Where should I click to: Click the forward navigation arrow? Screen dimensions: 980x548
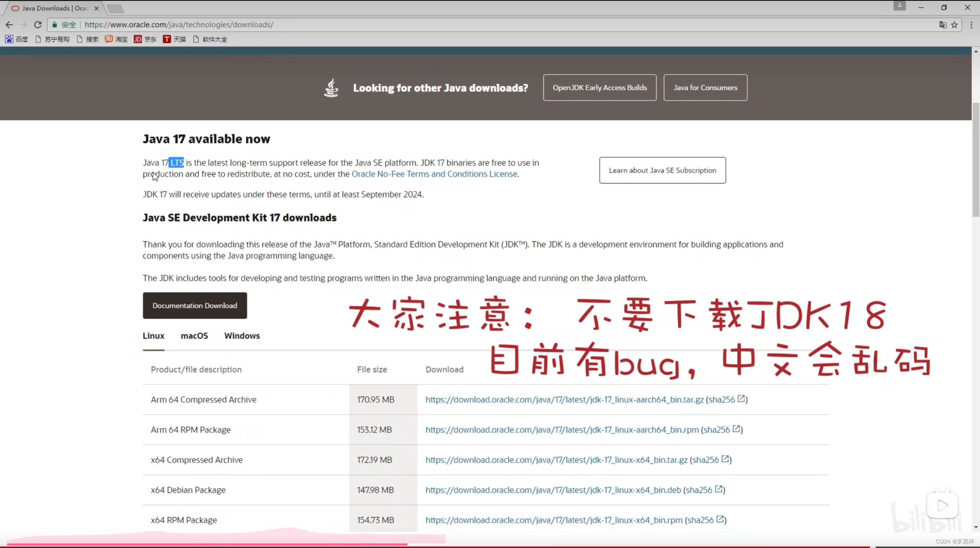tap(23, 24)
